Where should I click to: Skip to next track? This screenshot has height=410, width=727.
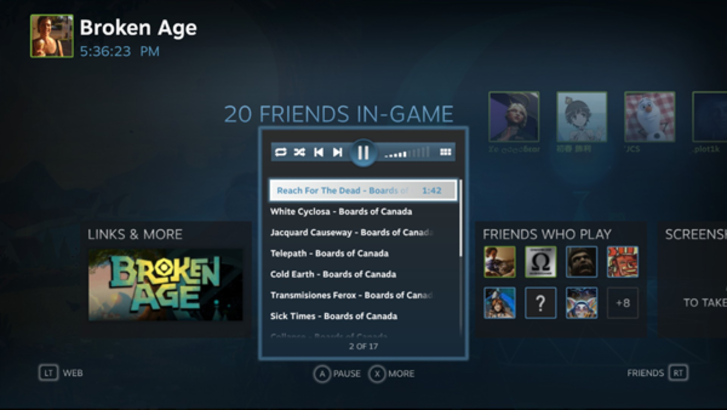click(x=338, y=152)
